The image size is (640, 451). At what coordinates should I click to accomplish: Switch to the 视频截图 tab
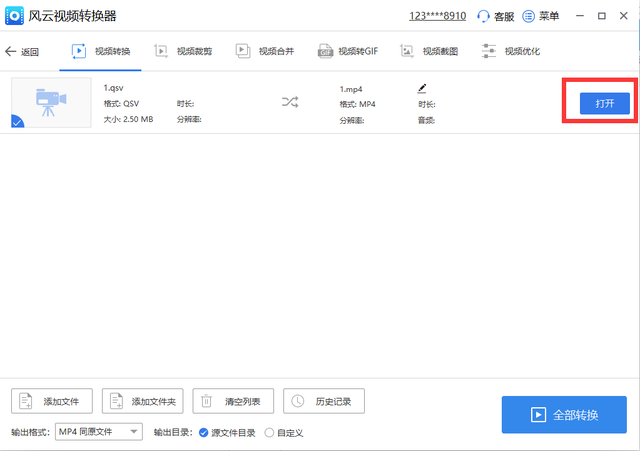pos(429,51)
